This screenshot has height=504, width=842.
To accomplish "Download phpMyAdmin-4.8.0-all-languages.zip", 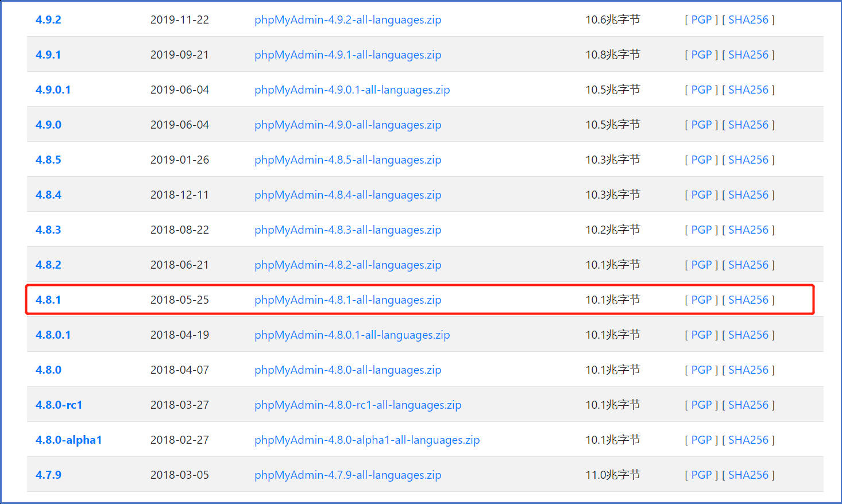I will (347, 370).
